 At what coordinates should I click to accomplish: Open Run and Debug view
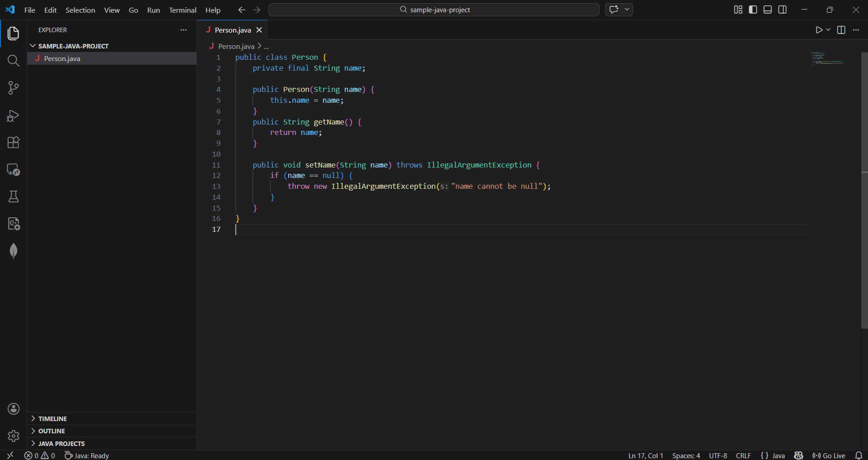(x=14, y=115)
